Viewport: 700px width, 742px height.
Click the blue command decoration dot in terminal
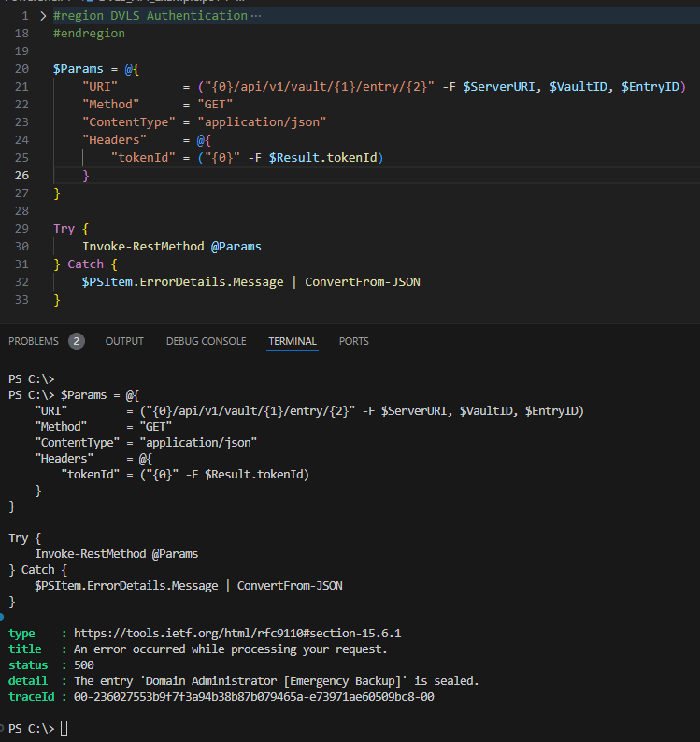pyautogui.click(x=3, y=618)
